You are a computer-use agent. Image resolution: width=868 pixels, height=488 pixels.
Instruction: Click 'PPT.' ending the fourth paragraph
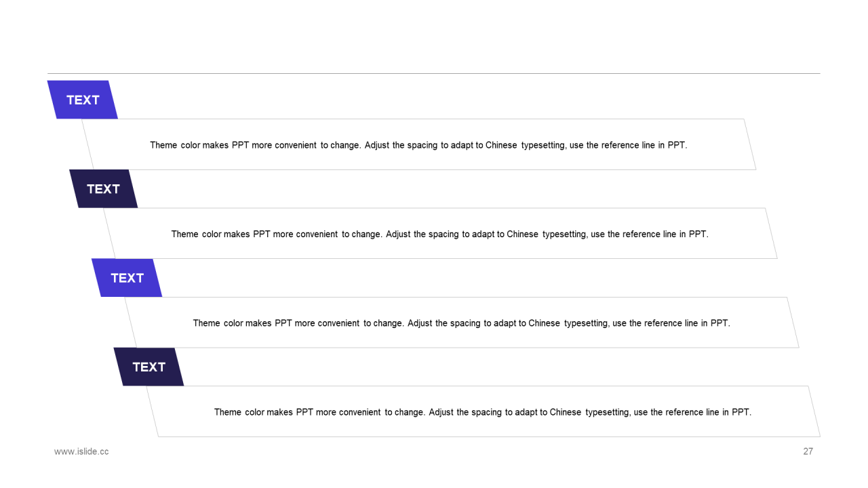[x=741, y=412]
